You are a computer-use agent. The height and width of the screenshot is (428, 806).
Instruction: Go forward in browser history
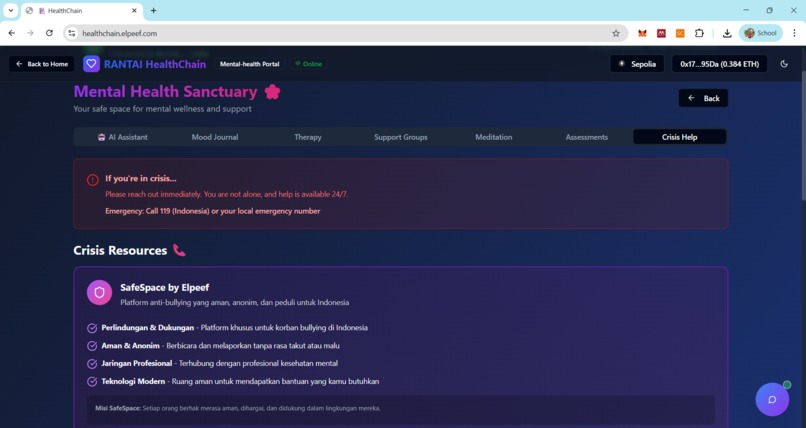click(30, 33)
